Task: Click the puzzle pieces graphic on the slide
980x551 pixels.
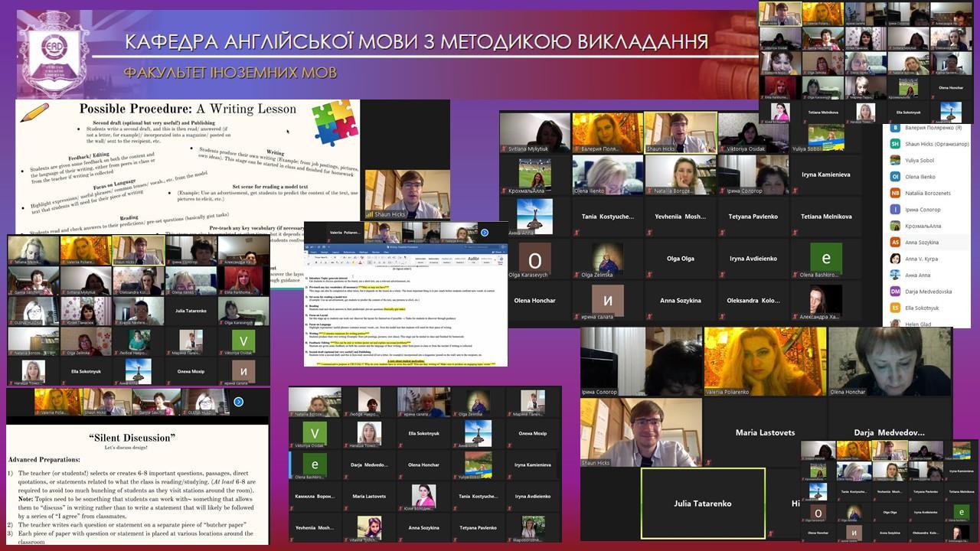Action: (x=335, y=122)
